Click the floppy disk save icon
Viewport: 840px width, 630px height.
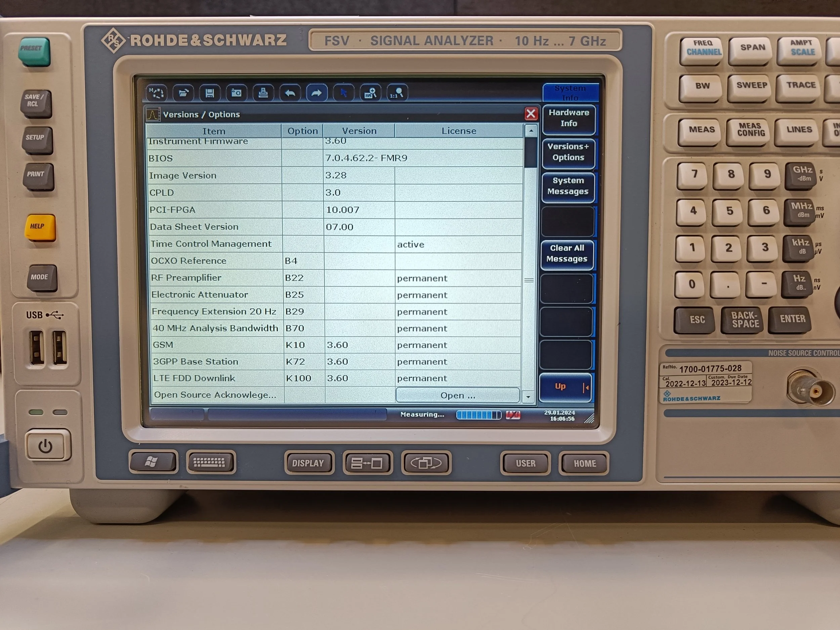click(210, 93)
